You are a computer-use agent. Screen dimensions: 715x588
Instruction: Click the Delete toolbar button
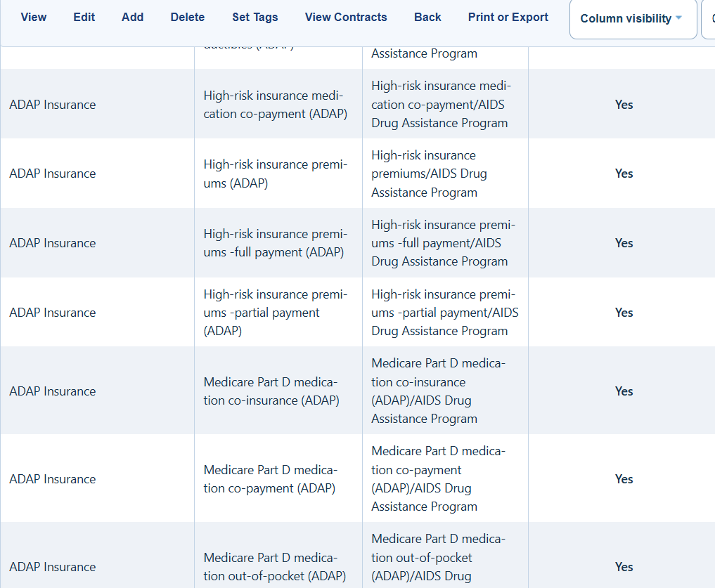(x=188, y=18)
